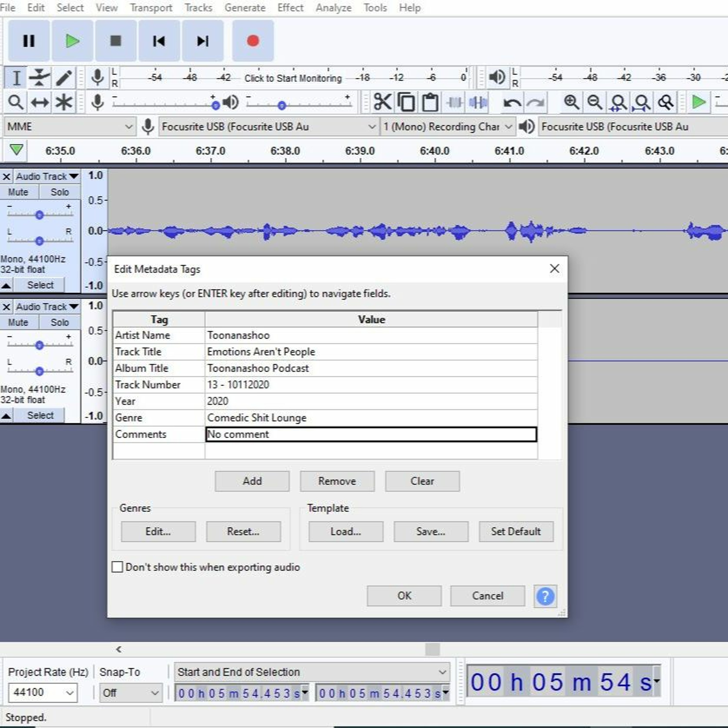The image size is (728, 728).
Task: Open the MME audio host dropdown
Action: (70, 127)
